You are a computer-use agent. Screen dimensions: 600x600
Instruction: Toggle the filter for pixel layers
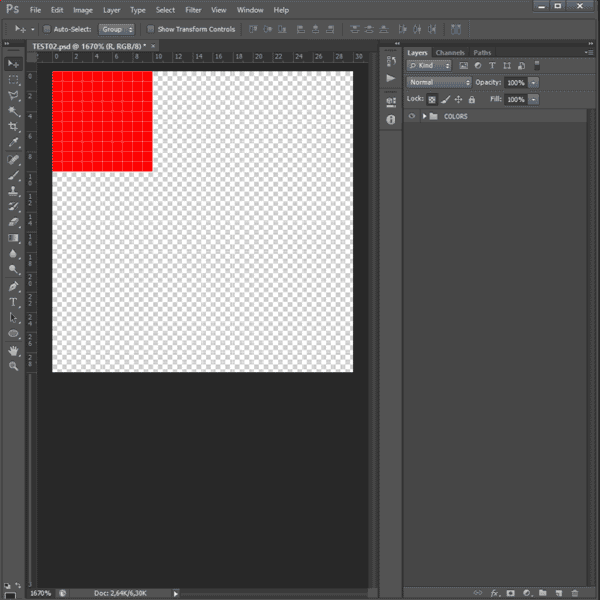[x=463, y=65]
